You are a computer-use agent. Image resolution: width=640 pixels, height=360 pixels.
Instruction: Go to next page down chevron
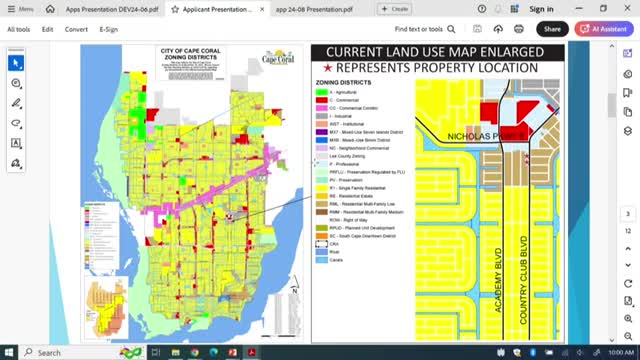(628, 265)
